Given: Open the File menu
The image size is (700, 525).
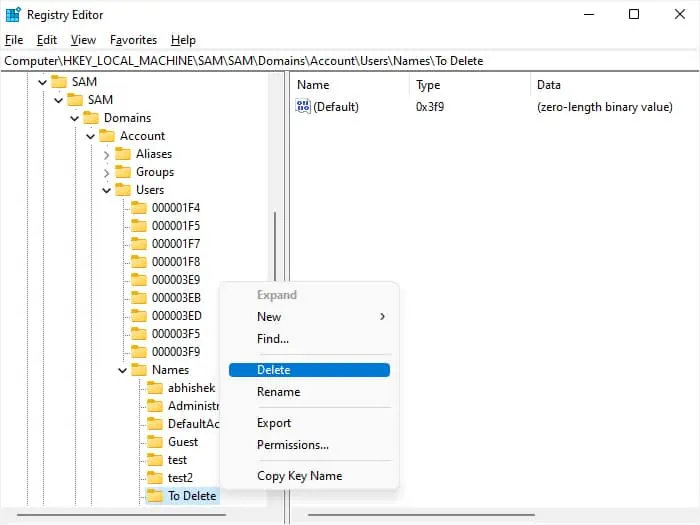Looking at the screenshot, I should coord(14,40).
